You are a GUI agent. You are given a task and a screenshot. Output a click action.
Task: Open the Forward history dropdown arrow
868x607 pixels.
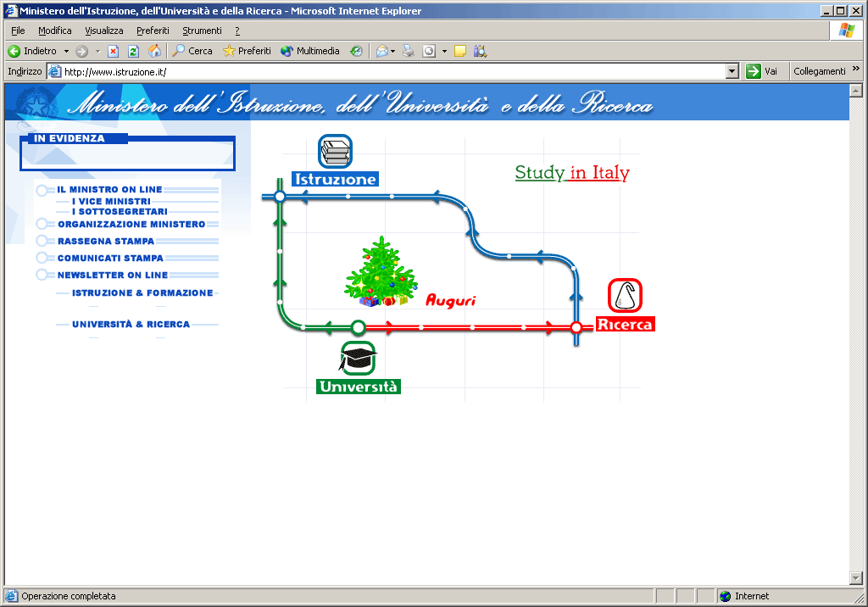98,51
